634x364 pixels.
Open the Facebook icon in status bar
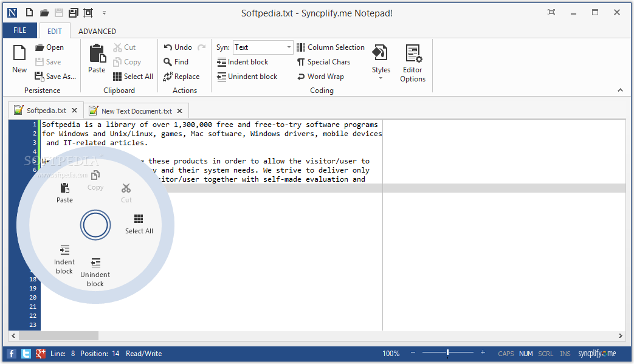tap(12, 354)
